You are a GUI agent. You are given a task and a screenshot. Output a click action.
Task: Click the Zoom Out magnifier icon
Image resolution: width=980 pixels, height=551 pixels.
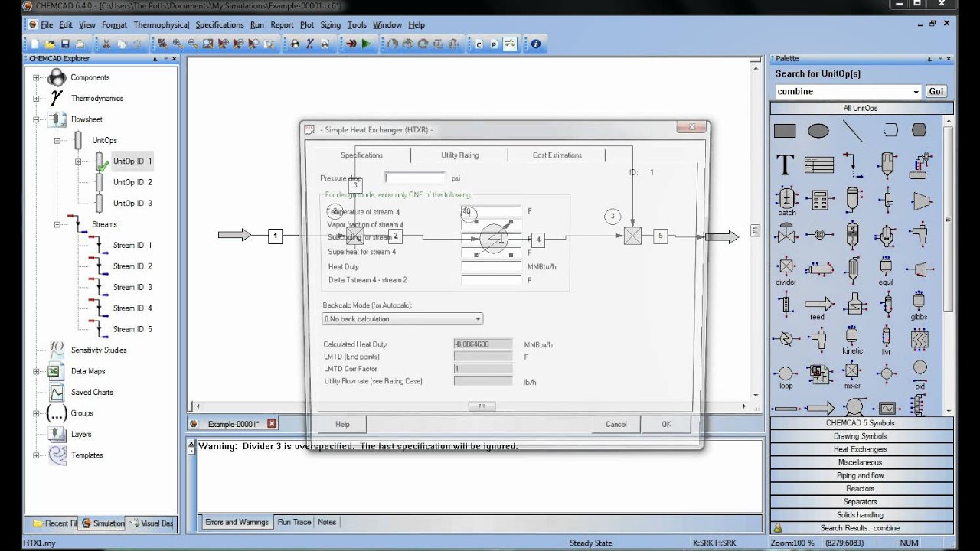[193, 44]
